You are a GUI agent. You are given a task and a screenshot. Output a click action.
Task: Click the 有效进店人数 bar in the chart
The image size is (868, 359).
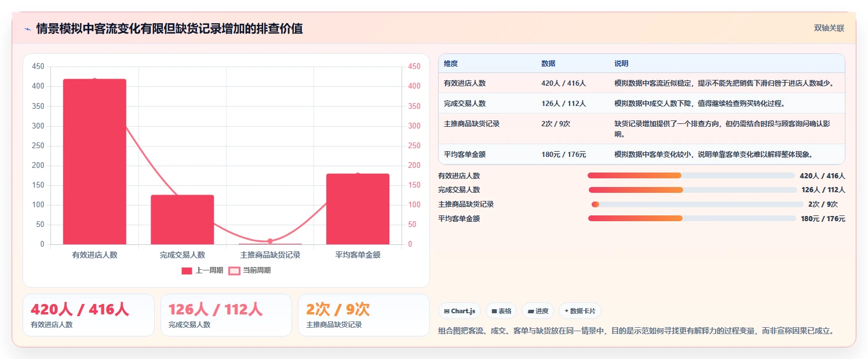pyautogui.click(x=94, y=162)
